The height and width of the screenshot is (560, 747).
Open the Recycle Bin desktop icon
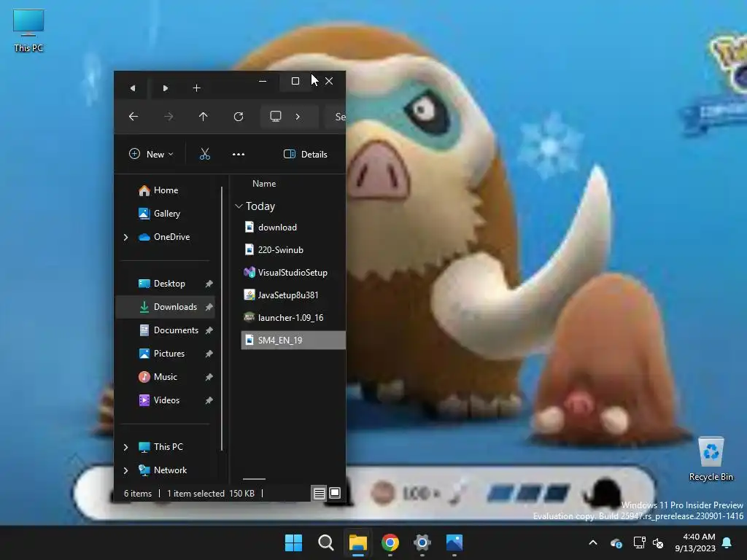pyautogui.click(x=711, y=459)
